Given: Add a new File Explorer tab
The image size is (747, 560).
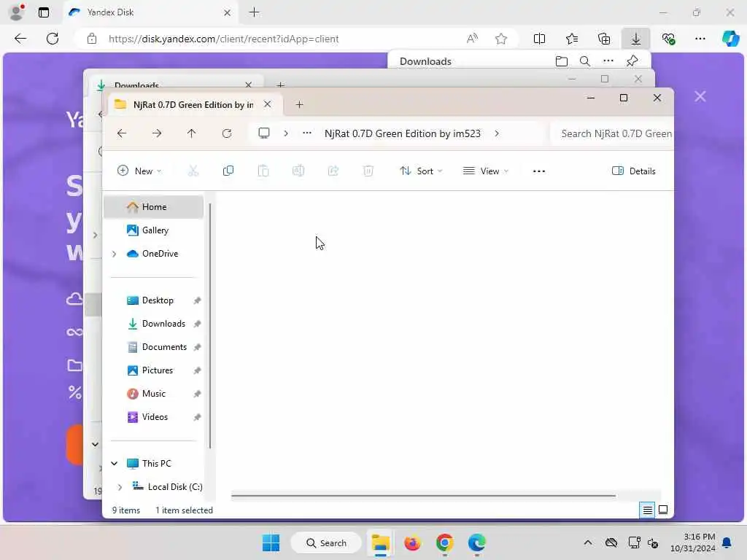Looking at the screenshot, I should coord(299,104).
